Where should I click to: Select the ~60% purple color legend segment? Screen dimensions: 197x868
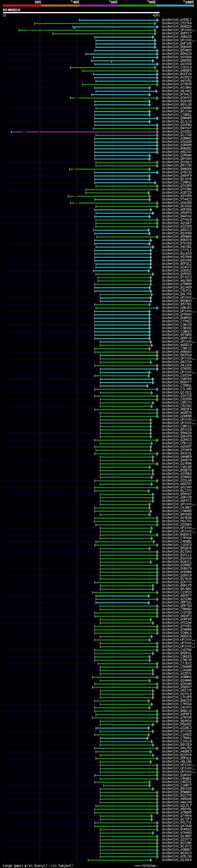(x=98, y=6)
